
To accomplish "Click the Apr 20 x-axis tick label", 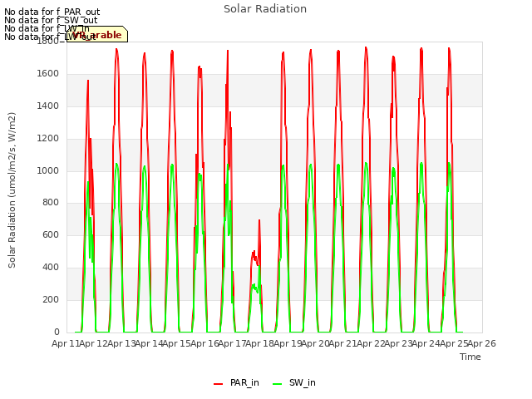I will [315, 343].
